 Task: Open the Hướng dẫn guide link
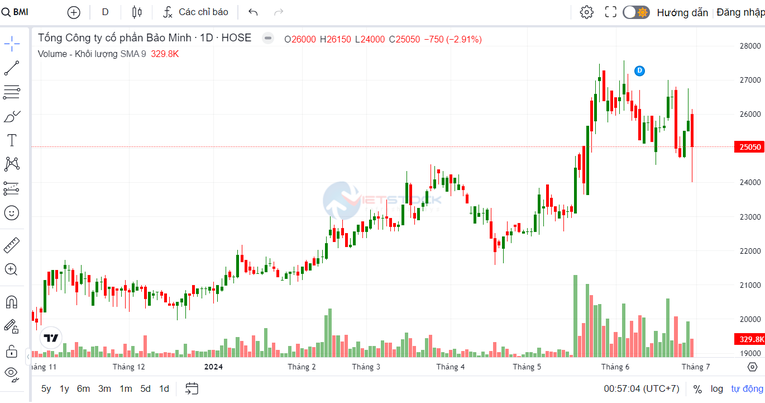pos(682,13)
